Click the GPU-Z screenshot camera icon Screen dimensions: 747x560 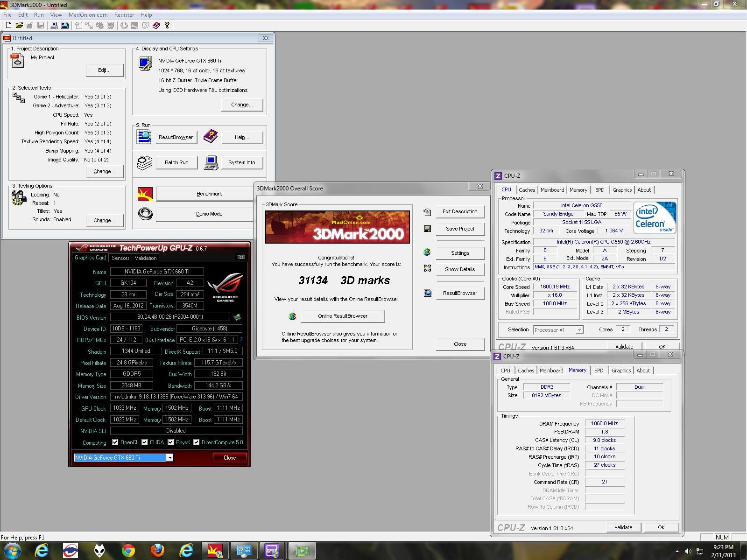pyautogui.click(x=241, y=257)
